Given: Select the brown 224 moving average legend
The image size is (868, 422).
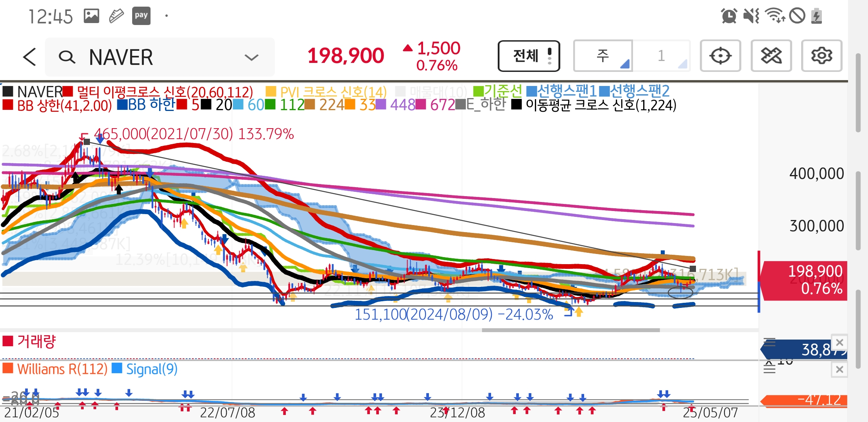Looking at the screenshot, I should click(325, 105).
